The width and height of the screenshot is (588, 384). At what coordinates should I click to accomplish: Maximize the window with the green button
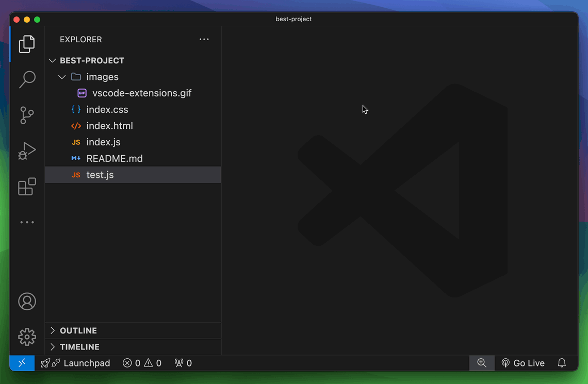pos(37,20)
